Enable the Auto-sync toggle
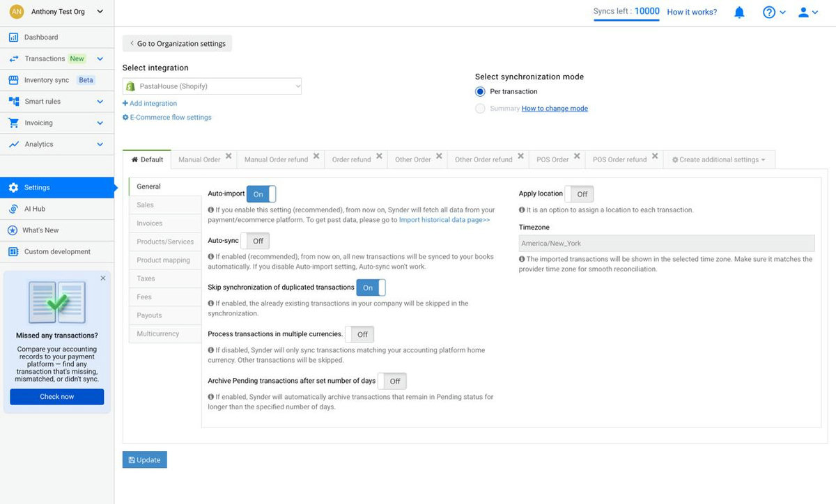 (x=255, y=241)
